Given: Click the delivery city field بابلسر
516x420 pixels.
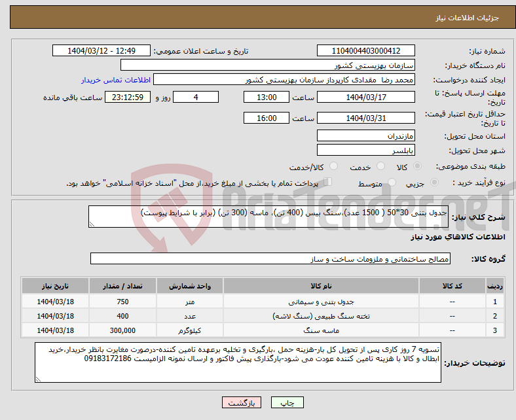Looking at the screenshot, I should (x=365, y=150).
